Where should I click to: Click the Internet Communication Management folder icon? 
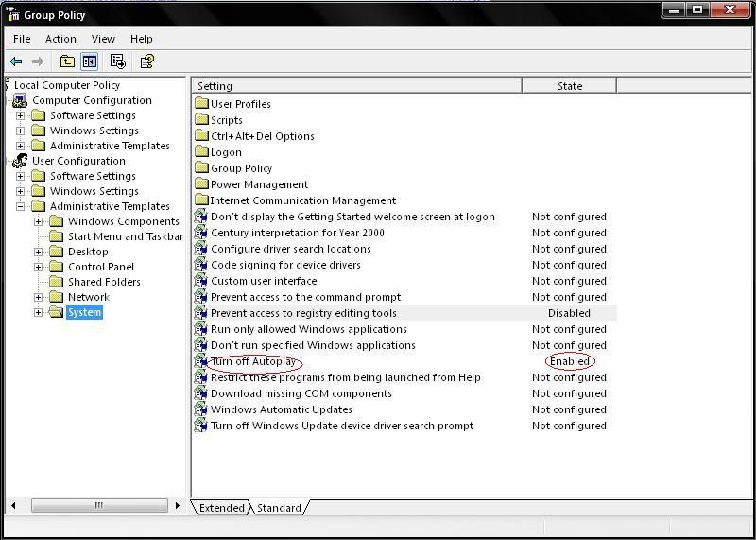tap(201, 200)
